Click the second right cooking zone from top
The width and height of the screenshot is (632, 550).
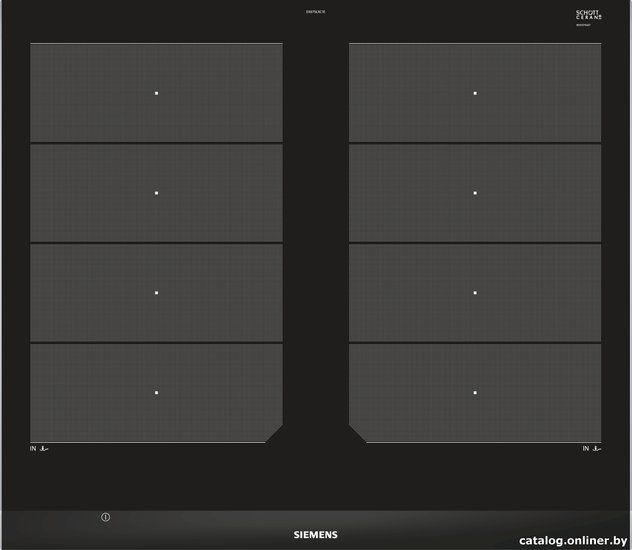[475, 193]
